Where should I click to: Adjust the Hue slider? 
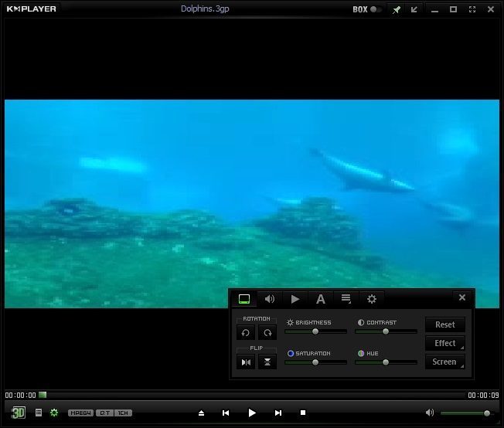(x=386, y=362)
